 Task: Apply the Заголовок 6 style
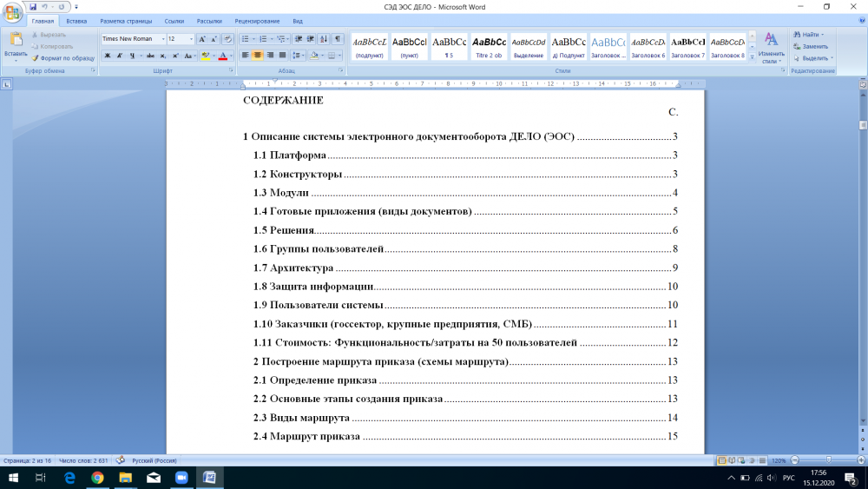(648, 47)
